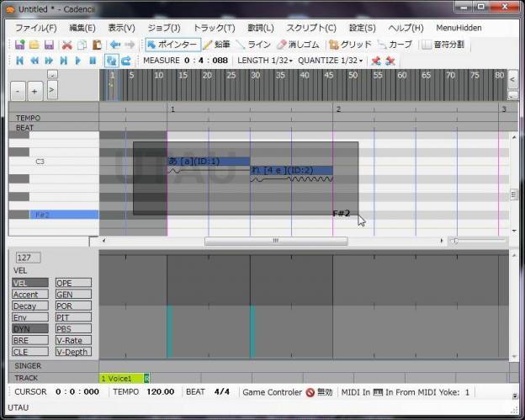The width and height of the screenshot is (525, 420).
Task: Pause playback with the pause button
Action: (93, 61)
